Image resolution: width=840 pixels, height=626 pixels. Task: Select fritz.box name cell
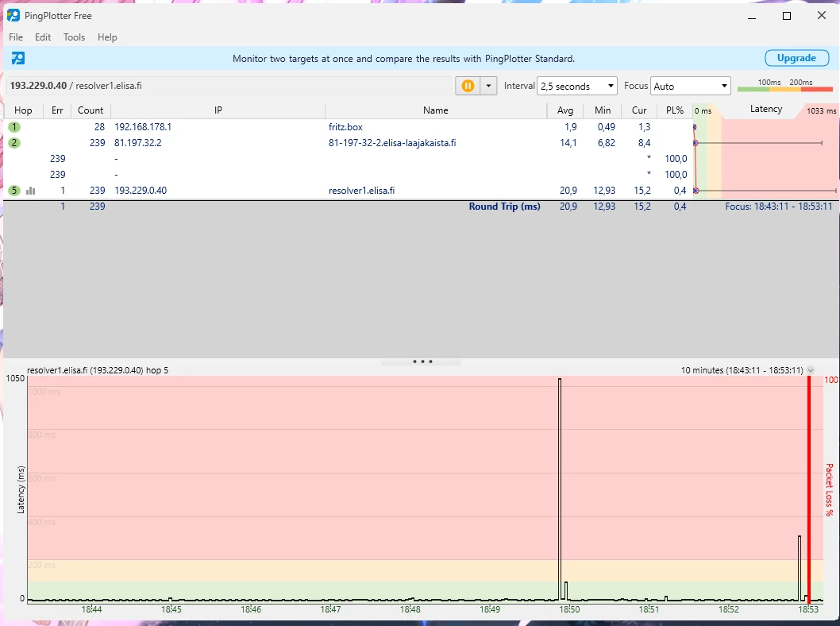(345, 127)
